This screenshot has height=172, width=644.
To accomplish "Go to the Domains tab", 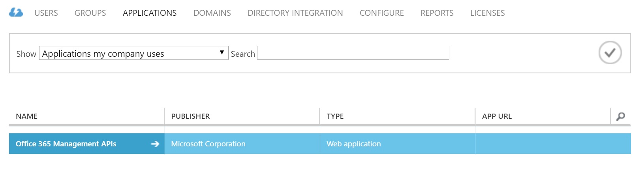I will [x=212, y=13].
